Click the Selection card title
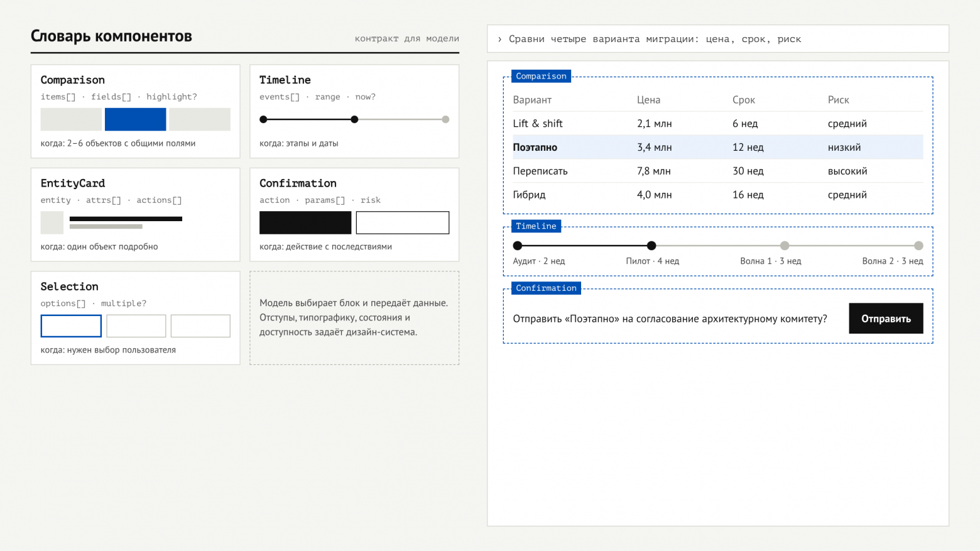 click(x=70, y=286)
